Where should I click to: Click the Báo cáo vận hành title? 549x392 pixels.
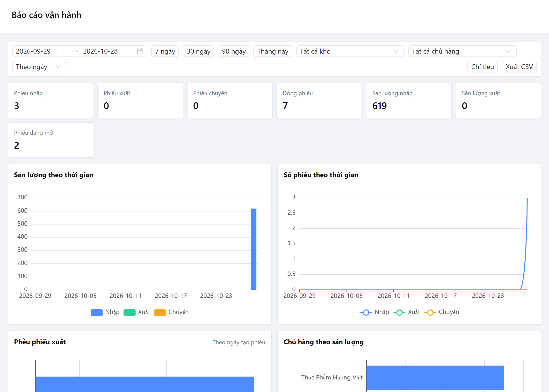click(46, 15)
